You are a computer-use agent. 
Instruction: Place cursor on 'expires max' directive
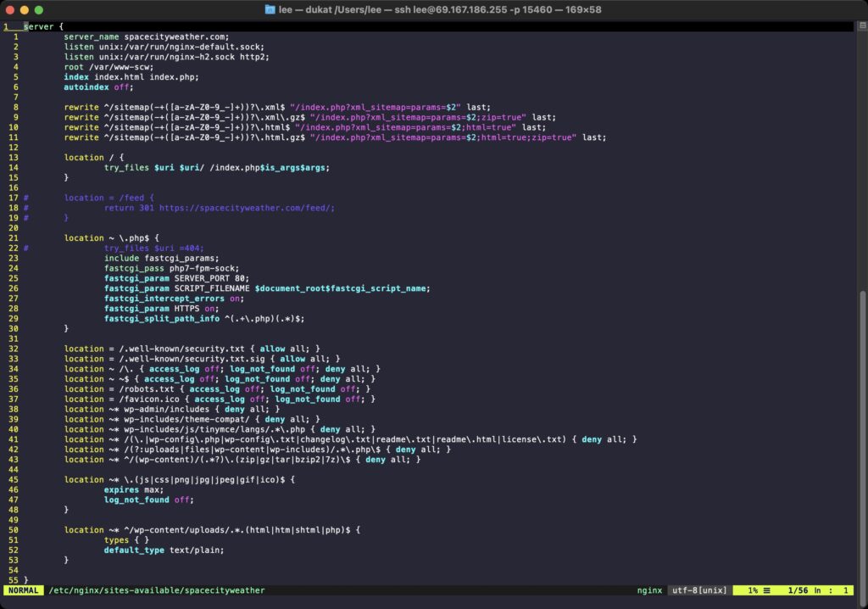pos(133,489)
